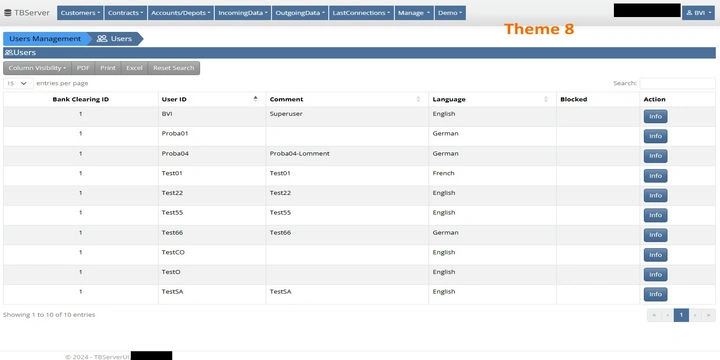Click the Users group icon in breadcrumb
The image size is (720, 360).
(102, 39)
